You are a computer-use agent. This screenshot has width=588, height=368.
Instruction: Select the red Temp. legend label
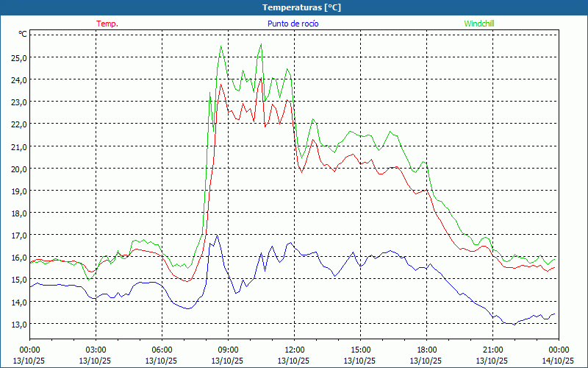coord(107,24)
